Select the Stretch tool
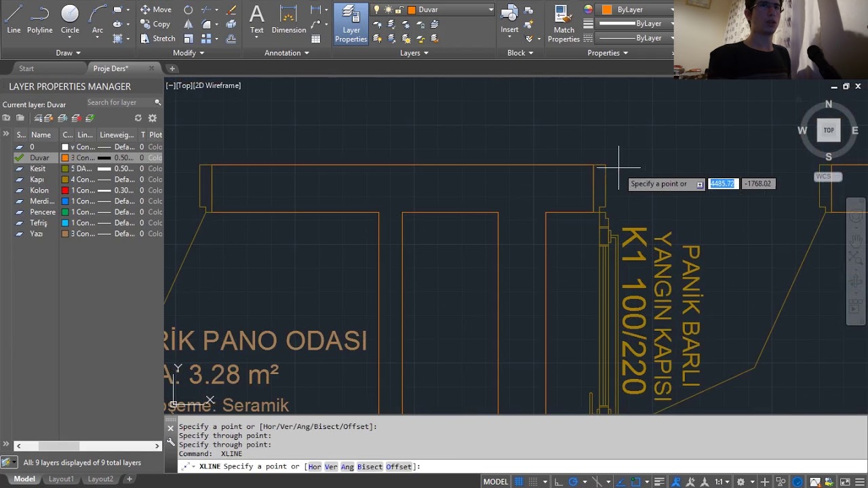The width and height of the screenshot is (868, 488). click(x=157, y=39)
